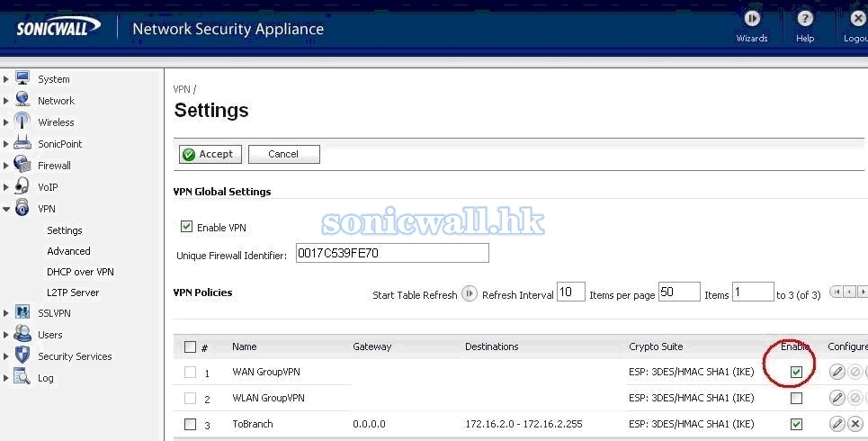
Task: Expand the Firewall menu arrow
Action: (x=6, y=166)
